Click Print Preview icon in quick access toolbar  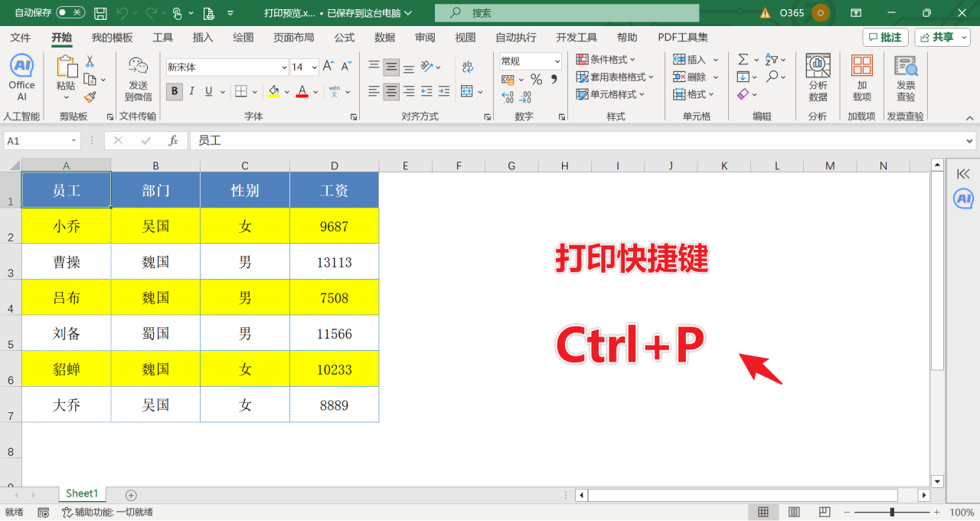(x=208, y=13)
